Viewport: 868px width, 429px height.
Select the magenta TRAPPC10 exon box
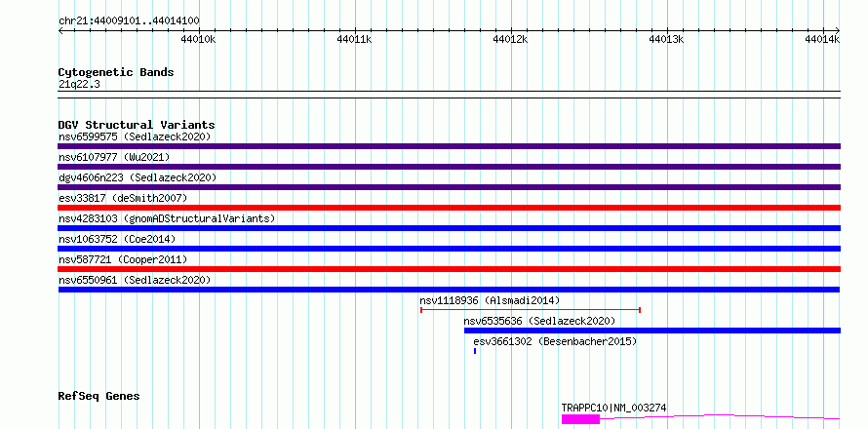tap(580, 419)
